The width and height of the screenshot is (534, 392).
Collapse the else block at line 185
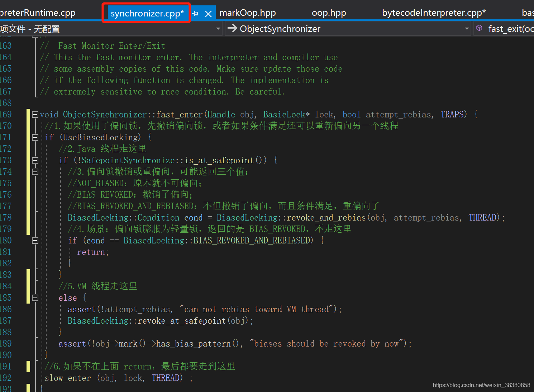[x=35, y=298]
